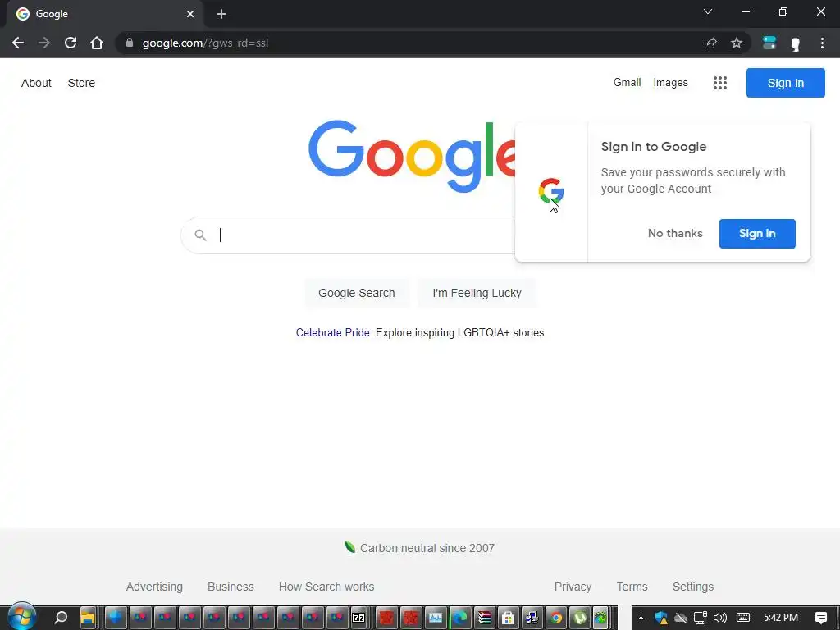
Task: Open the Advertising footer link
Action: coord(154,587)
